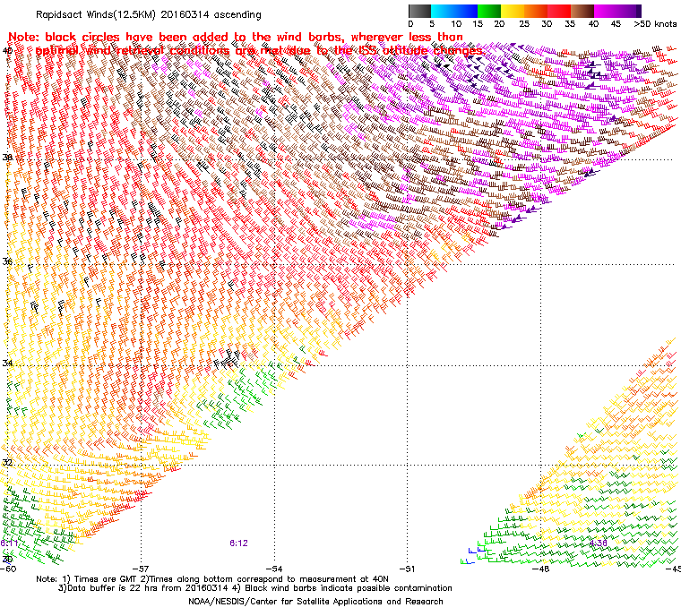Click the '4:38' swath time label

pyautogui.click(x=598, y=543)
